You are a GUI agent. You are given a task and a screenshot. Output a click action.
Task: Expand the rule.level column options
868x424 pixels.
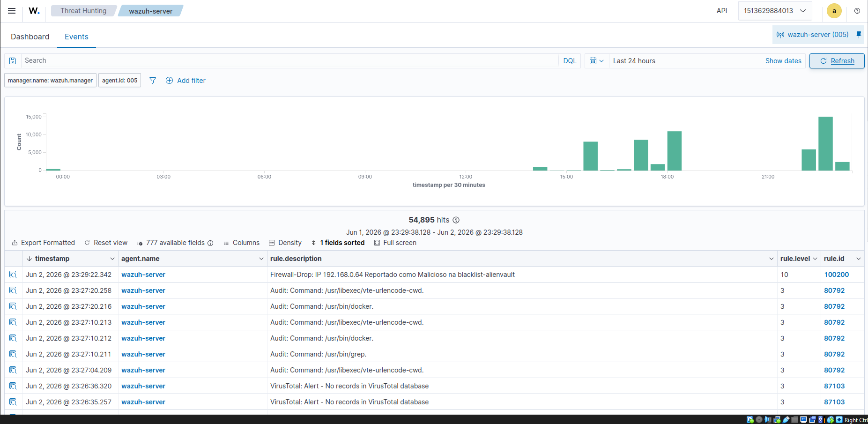[x=815, y=259]
